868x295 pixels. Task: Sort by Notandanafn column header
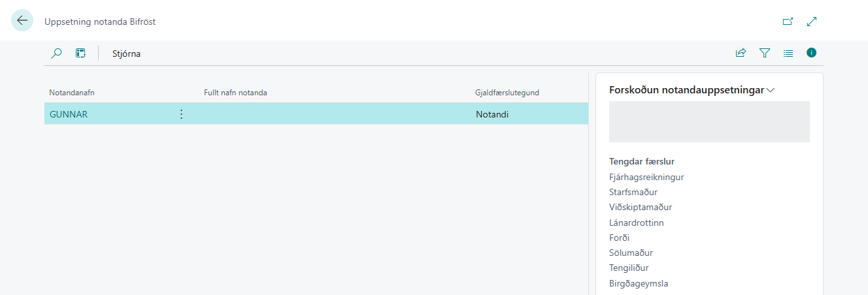pos(72,93)
